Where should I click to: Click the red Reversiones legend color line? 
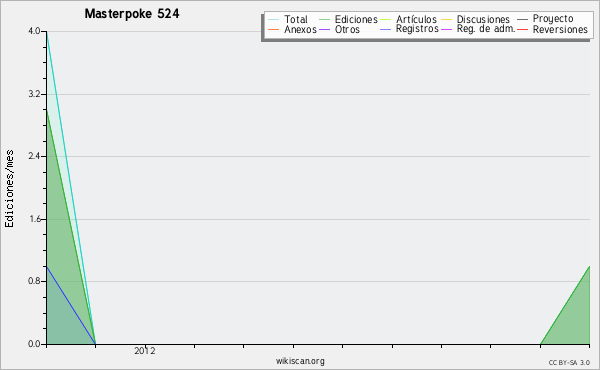tap(522, 29)
